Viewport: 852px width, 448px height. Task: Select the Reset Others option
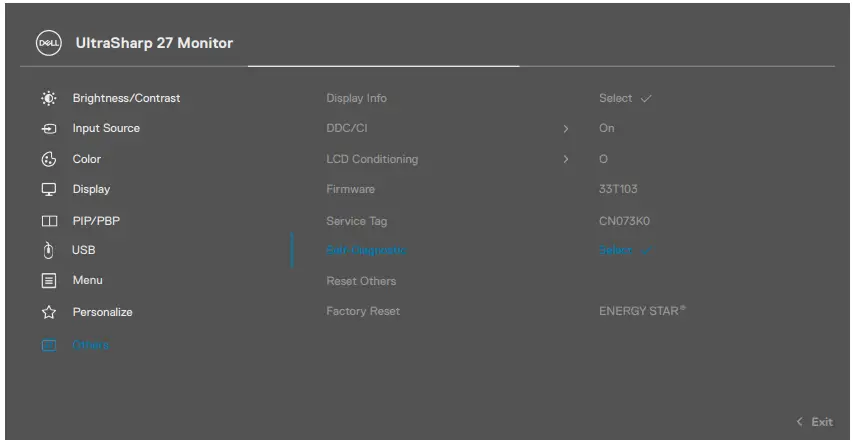tap(361, 281)
